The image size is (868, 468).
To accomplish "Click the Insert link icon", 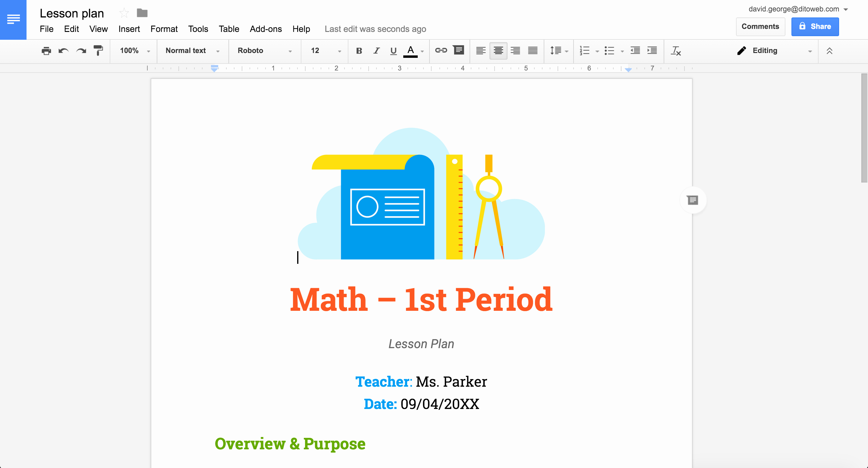I will 441,50.
